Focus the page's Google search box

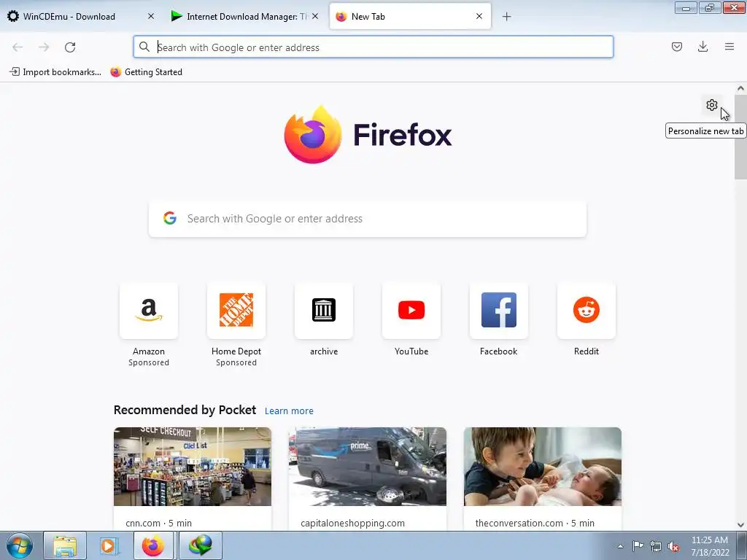[x=368, y=219]
